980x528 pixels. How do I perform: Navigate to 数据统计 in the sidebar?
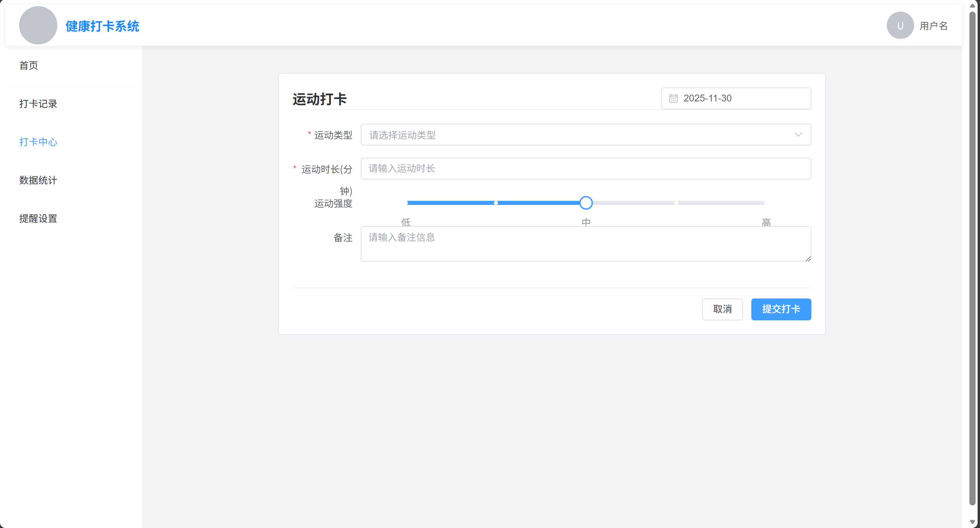(x=38, y=180)
